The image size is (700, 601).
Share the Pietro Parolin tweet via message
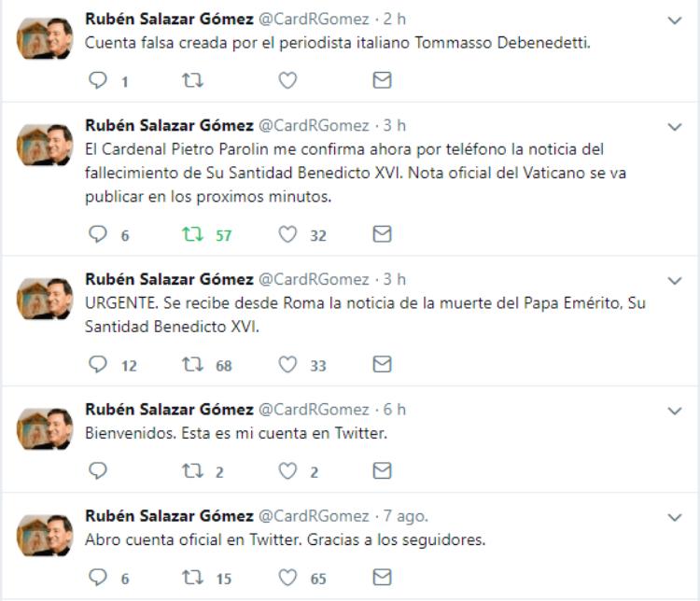click(x=382, y=235)
